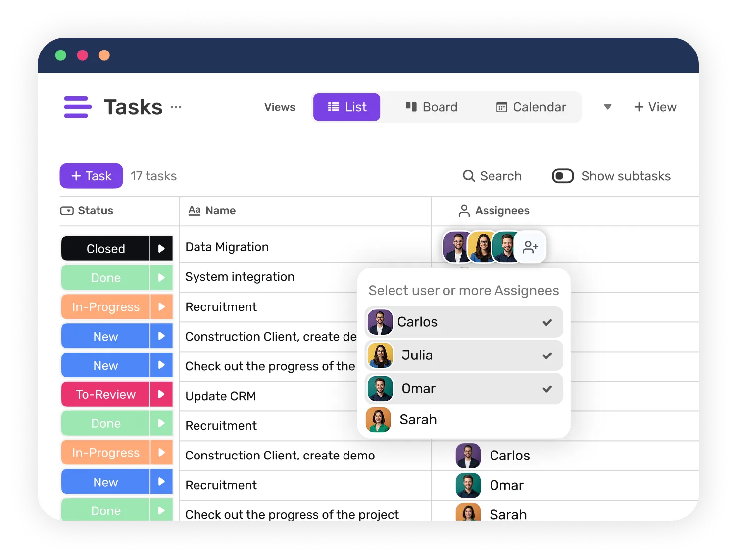Image resolution: width=738 pixels, height=560 pixels.
Task: Switch to the List view tab
Action: 346,107
